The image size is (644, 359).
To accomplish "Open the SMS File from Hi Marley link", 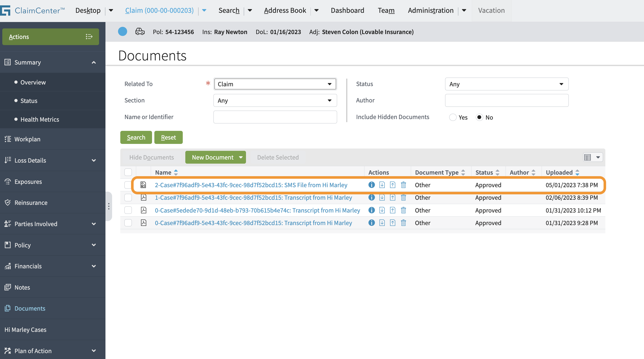I will (x=251, y=185).
